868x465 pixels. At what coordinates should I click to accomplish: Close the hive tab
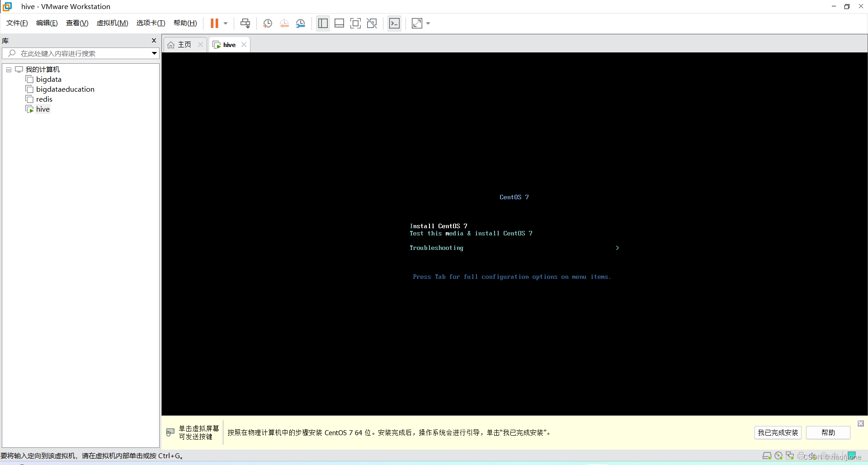click(x=244, y=44)
